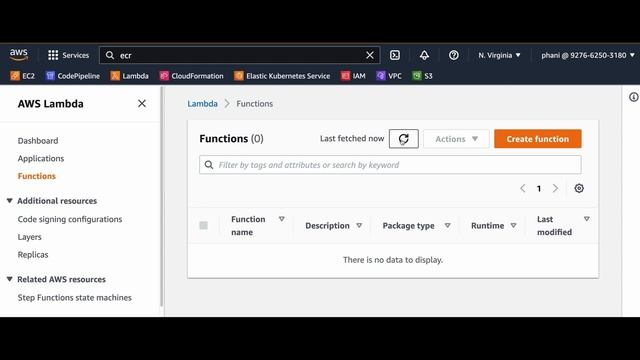The height and width of the screenshot is (360, 640).
Task: Toggle the select-all functions checkbox
Action: point(204,225)
